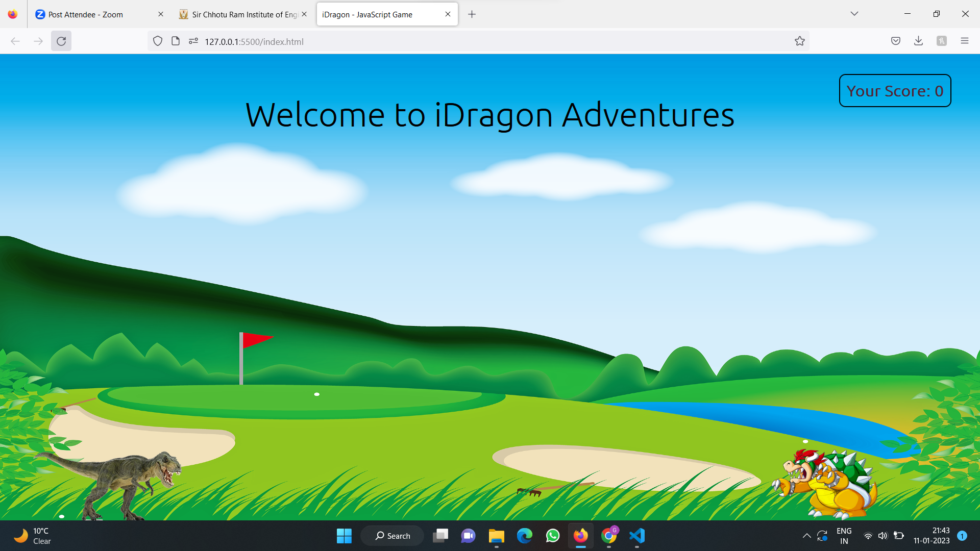Reload the iDragon game page

61,41
